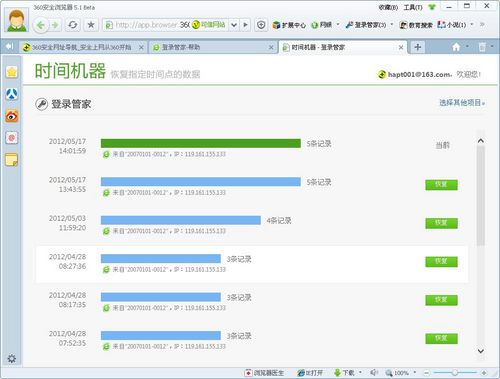Toggle the sidebar with the speaker-shaped icon
Image resolution: width=500 pixels, height=379 pixels.
pyautogui.click(x=10, y=46)
